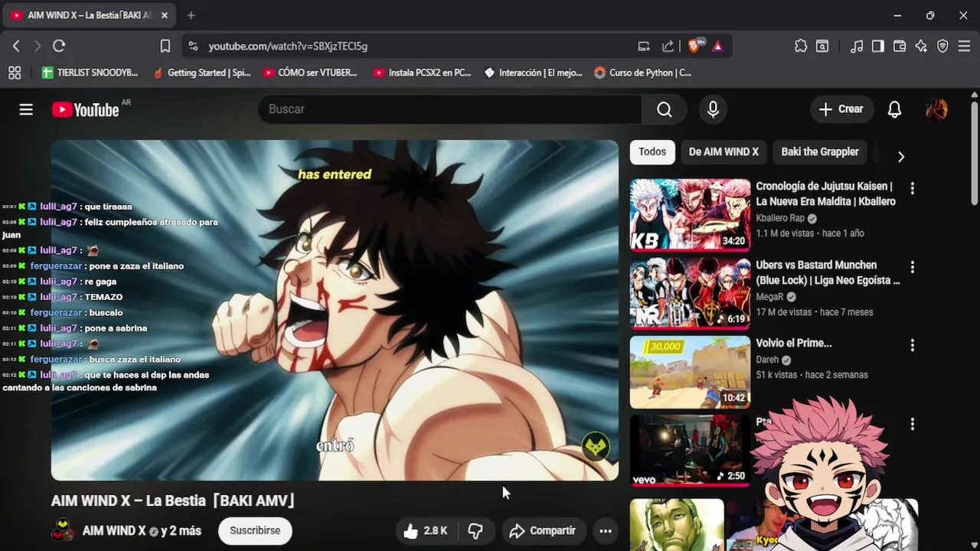980x551 pixels.
Task: Open the vevo video thumbnail with 2:50 duration
Action: coord(690,451)
